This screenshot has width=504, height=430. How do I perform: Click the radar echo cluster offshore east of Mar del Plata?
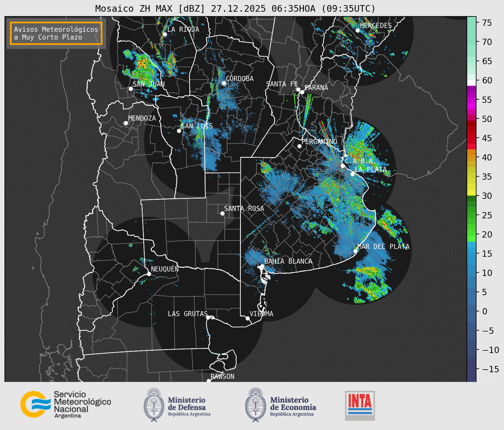[x=391, y=226]
